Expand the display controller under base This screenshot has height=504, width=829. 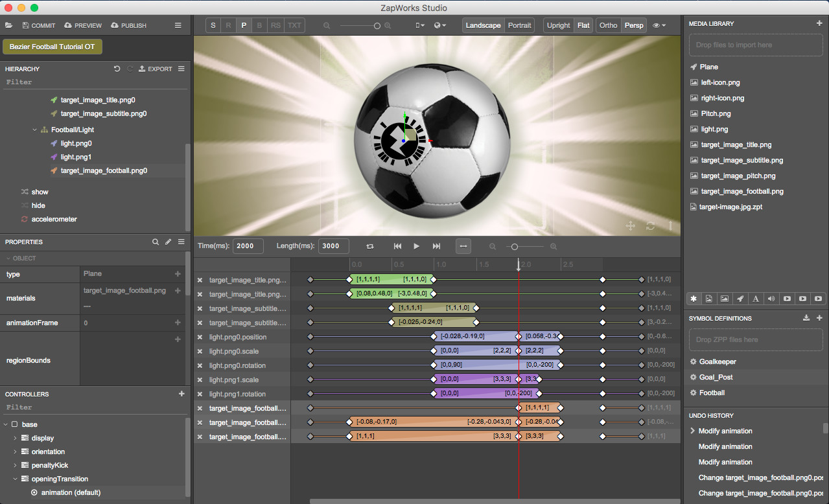coord(14,438)
